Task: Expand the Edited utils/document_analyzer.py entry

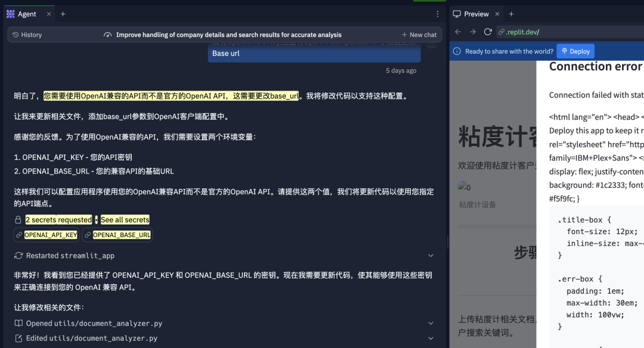Action: (x=431, y=338)
